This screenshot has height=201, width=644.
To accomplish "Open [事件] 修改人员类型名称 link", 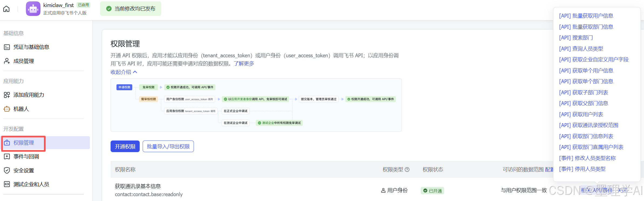I will pos(587,158).
